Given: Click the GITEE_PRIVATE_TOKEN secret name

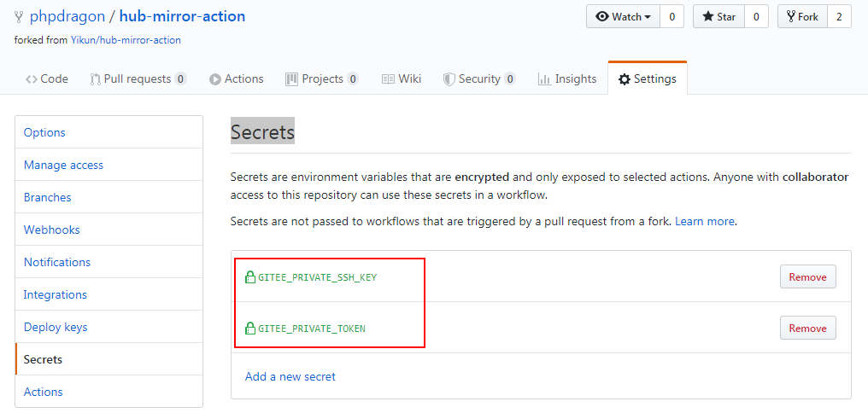Looking at the screenshot, I should coord(312,328).
